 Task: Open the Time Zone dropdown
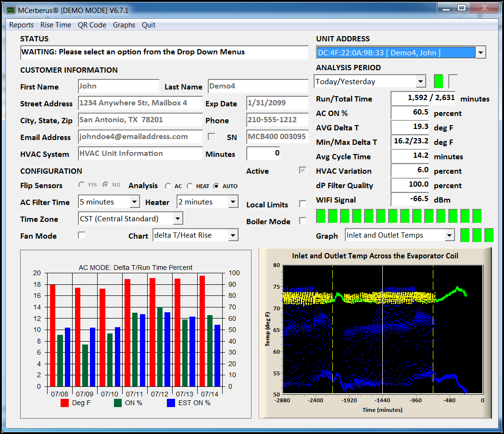coord(178,219)
